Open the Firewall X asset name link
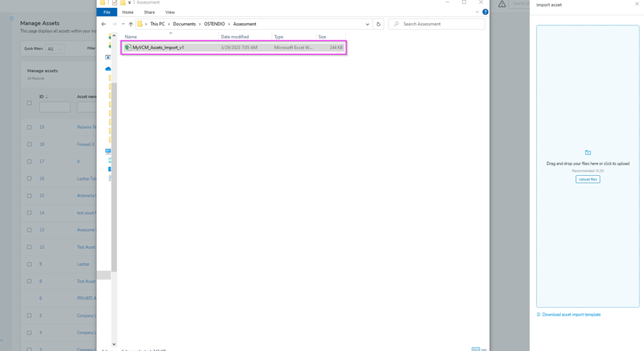 (85, 145)
